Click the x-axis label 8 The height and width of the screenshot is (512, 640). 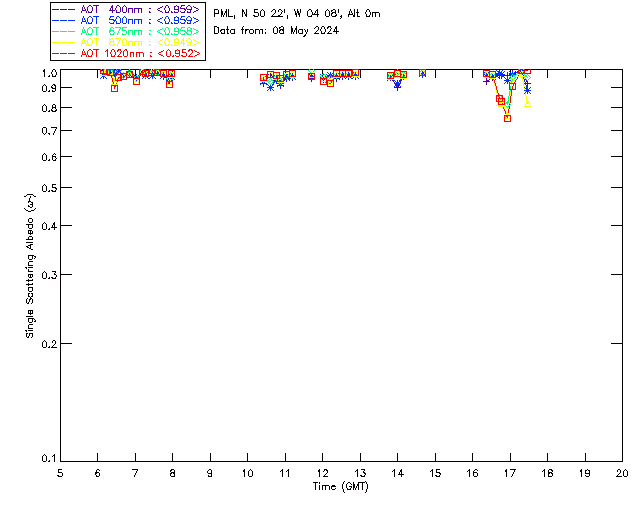point(172,473)
